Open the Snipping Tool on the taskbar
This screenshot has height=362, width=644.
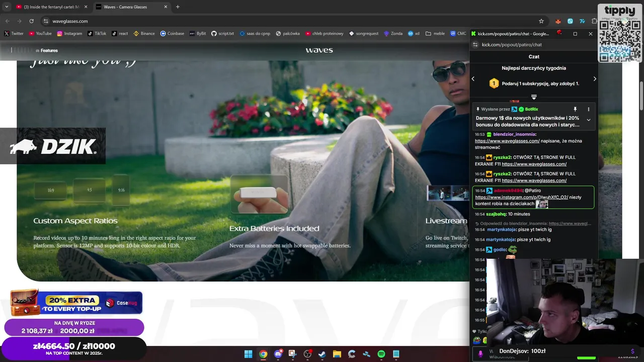[x=292, y=354]
